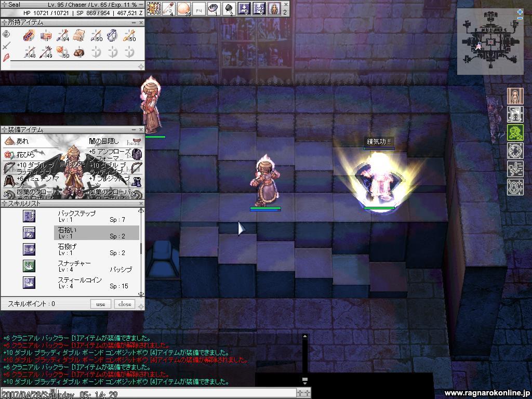
Task: Select the スティールコイン skill icon
Action: pyautogui.click(x=29, y=283)
